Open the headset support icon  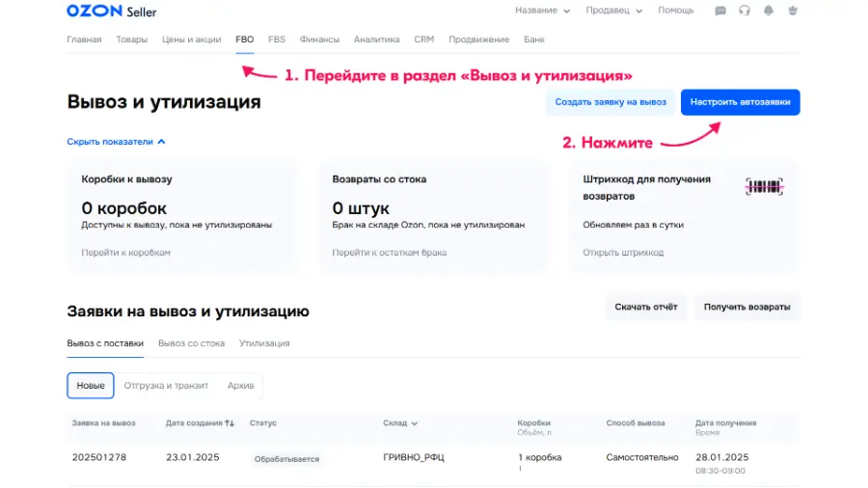[x=744, y=11]
